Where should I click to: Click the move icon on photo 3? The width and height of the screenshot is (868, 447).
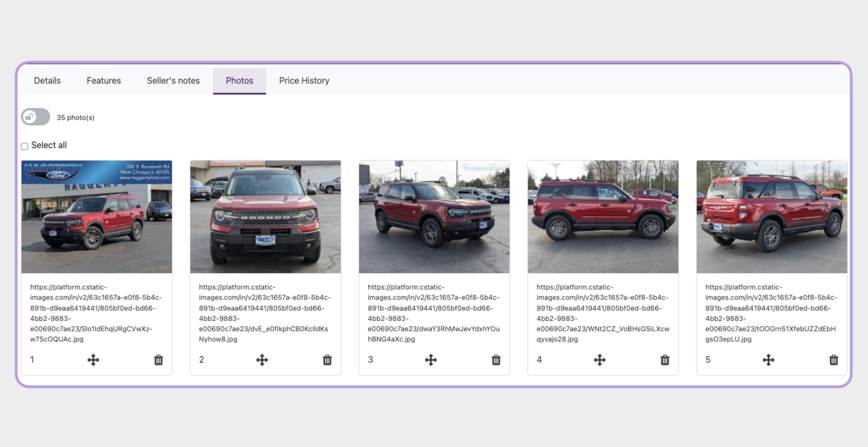tap(431, 360)
